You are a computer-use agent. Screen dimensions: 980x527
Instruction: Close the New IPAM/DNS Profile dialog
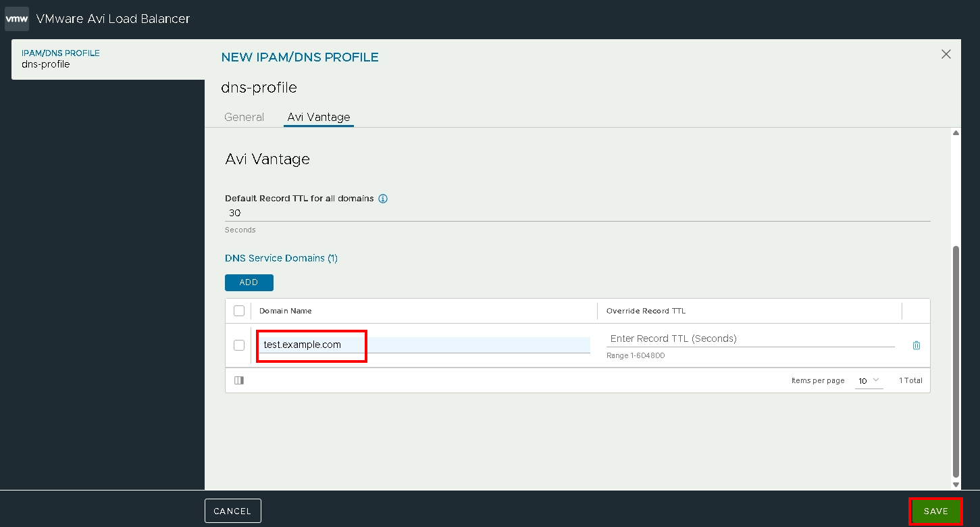tap(946, 54)
